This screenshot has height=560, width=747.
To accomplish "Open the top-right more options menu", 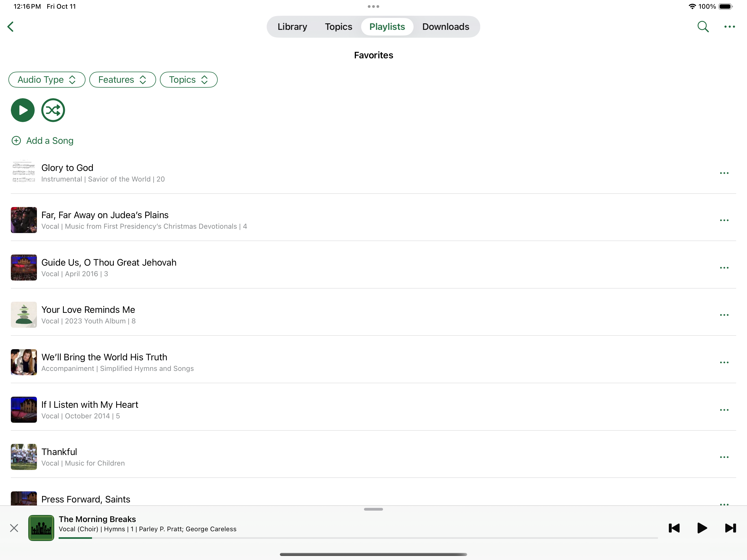I will [x=729, y=27].
